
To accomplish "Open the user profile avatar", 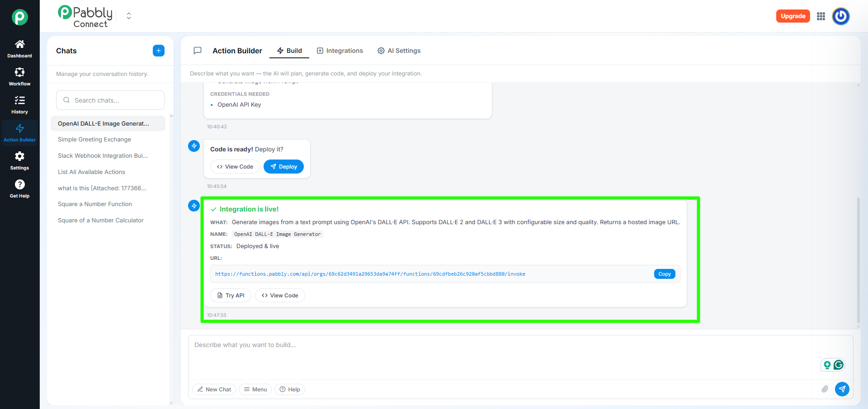I will click(x=841, y=16).
